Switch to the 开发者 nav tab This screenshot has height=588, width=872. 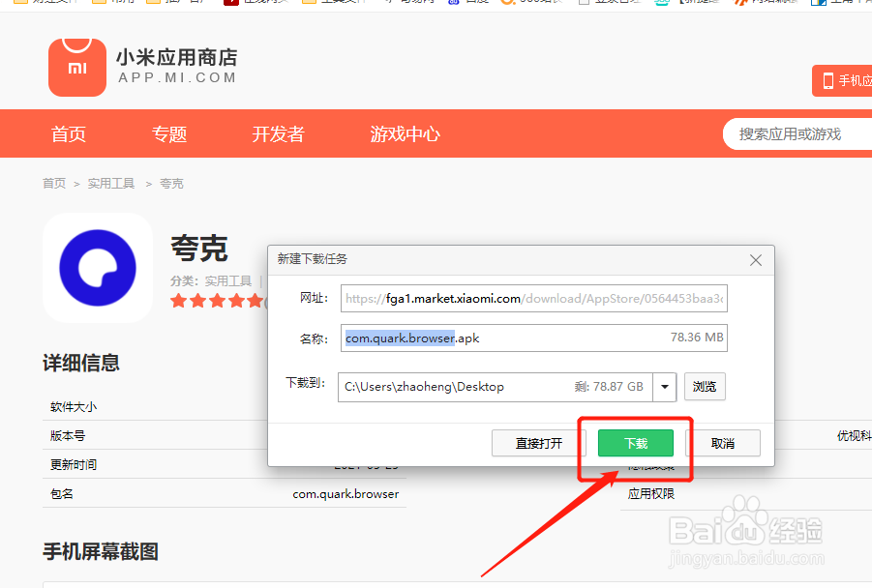(x=278, y=133)
